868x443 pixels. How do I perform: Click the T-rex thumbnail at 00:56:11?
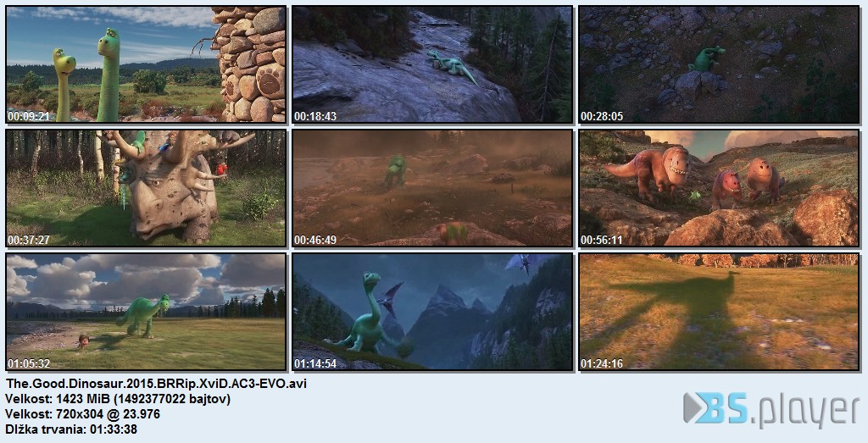pyautogui.click(x=719, y=188)
